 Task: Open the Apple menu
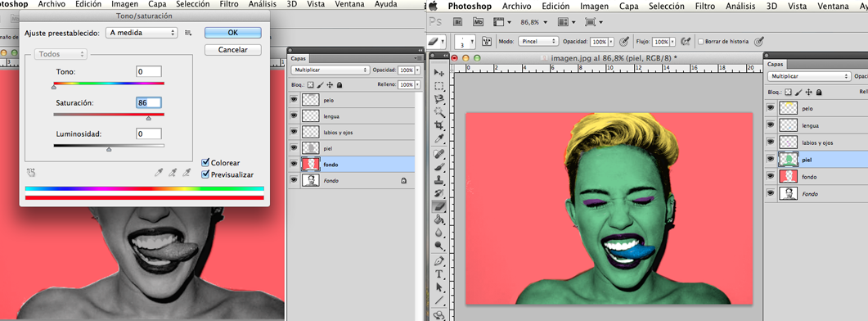click(x=434, y=6)
